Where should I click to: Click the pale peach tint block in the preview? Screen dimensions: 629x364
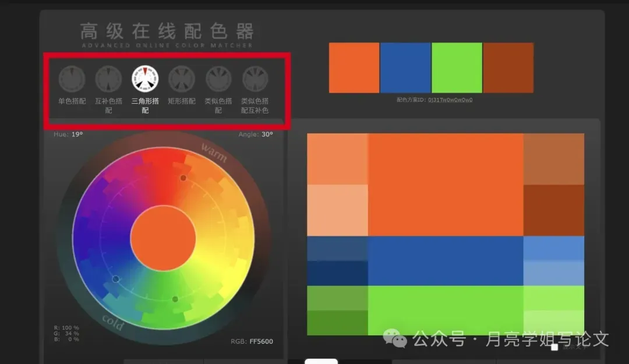click(x=337, y=210)
